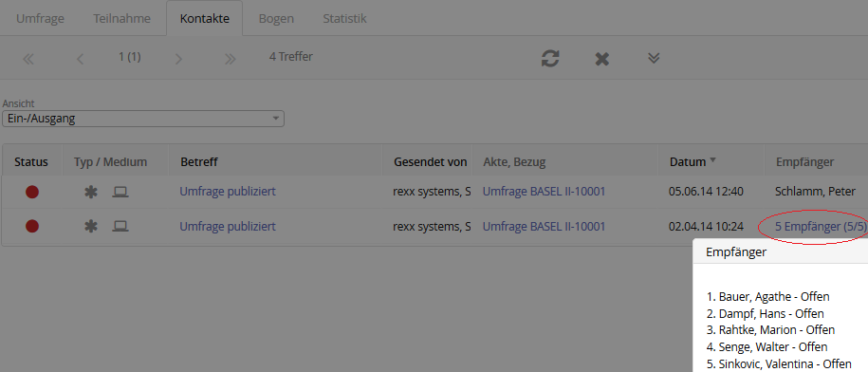Open the Teilnahme tab
This screenshot has height=372, width=868.
point(121,18)
